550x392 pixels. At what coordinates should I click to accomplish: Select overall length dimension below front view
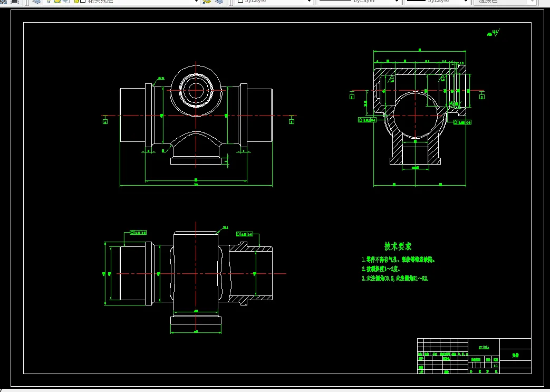click(196, 185)
